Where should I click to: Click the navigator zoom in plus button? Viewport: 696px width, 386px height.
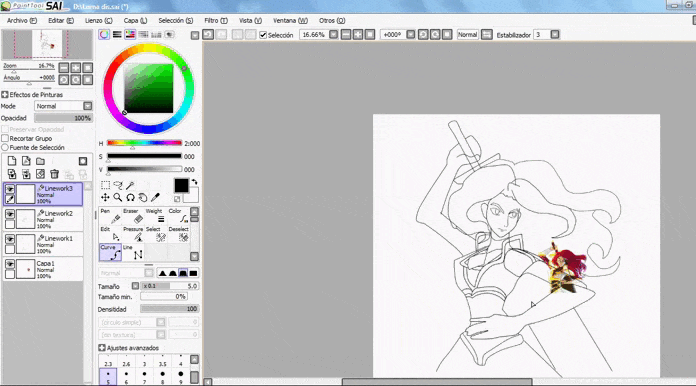tap(76, 67)
